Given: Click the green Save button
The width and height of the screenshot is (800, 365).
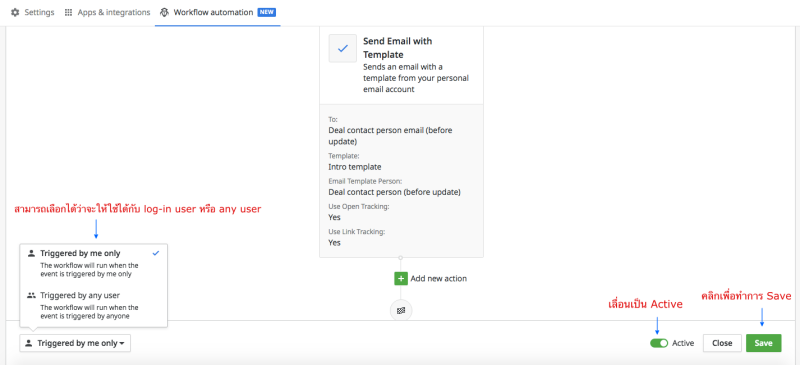Looking at the screenshot, I should pos(763,343).
